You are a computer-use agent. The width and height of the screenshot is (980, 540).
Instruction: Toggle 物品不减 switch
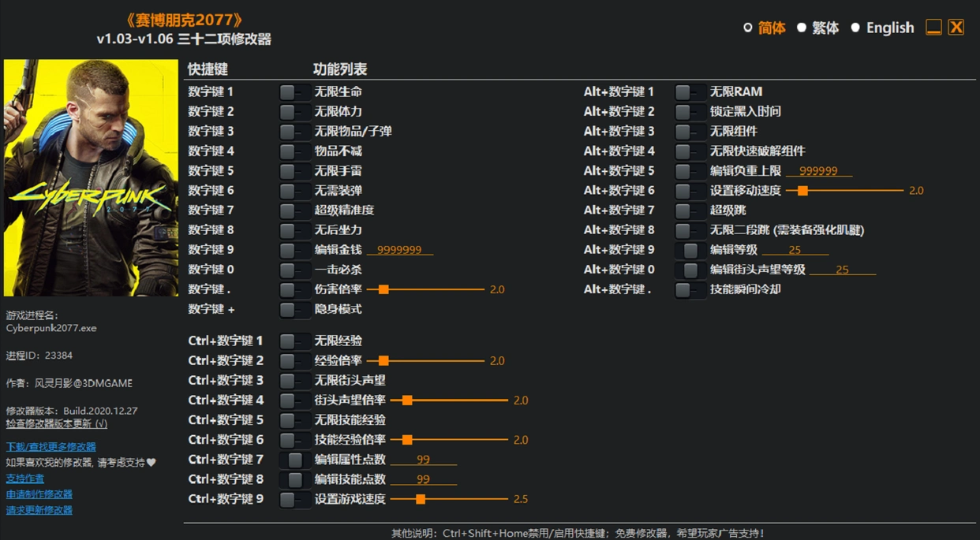click(294, 151)
